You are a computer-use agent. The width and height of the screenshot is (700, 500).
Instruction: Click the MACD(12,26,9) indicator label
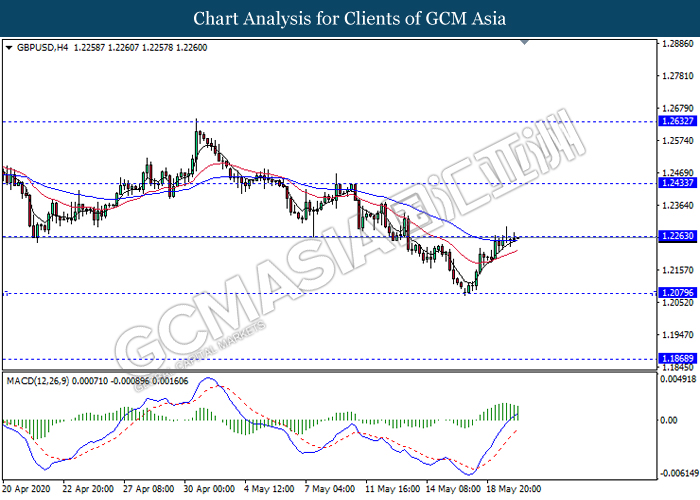[38, 381]
